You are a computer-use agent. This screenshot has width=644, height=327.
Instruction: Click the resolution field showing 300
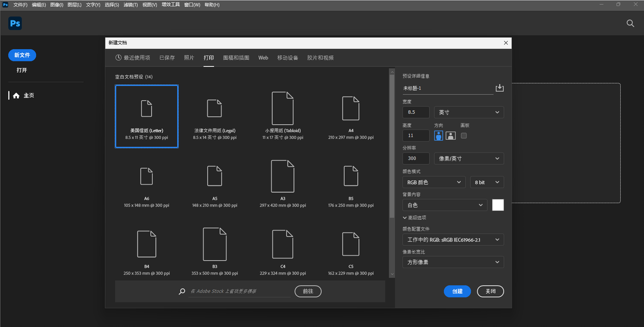pyautogui.click(x=416, y=158)
